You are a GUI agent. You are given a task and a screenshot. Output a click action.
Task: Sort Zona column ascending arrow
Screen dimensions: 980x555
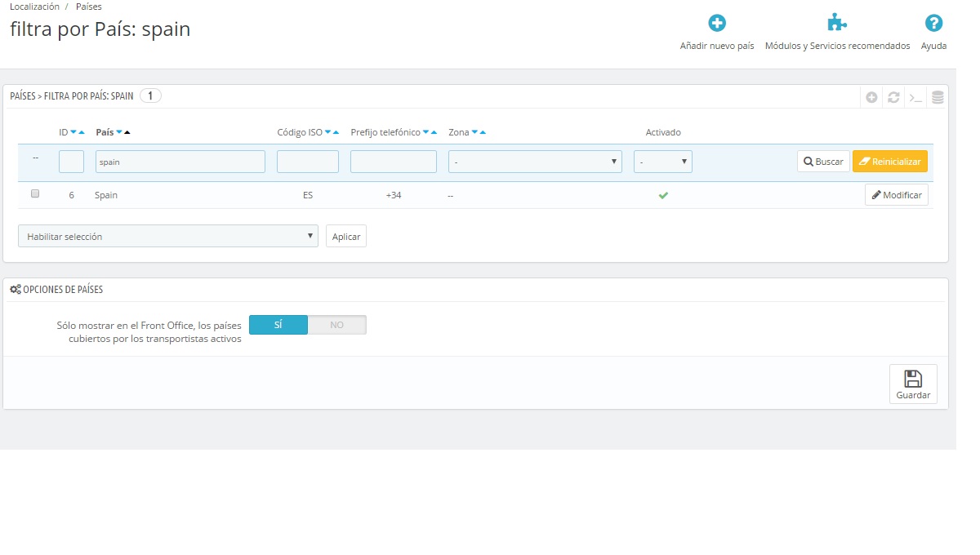[483, 132]
